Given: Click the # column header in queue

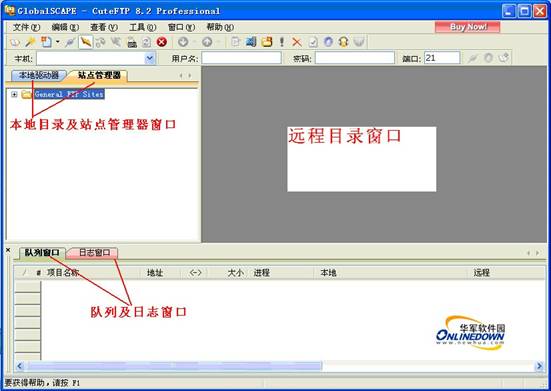Looking at the screenshot, I should [x=39, y=273].
